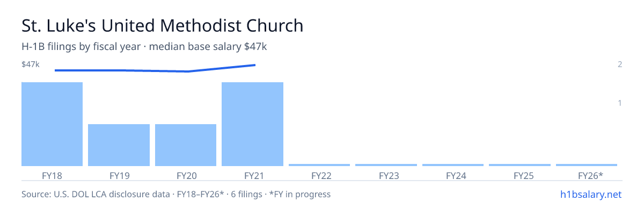Click the median salary trend line

155,68
